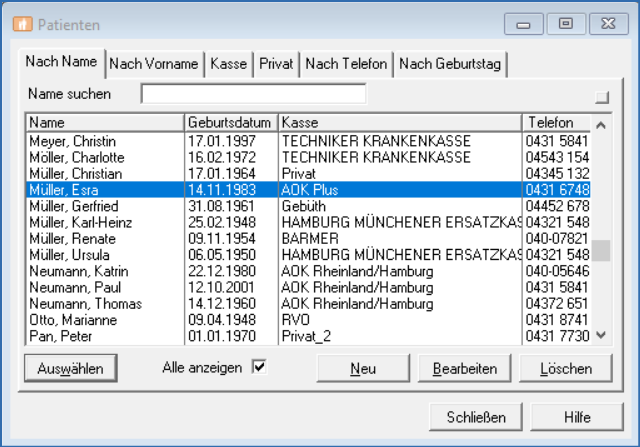Image resolution: width=640 pixels, height=447 pixels.
Task: Click phone number 0431 8741
Action: 557,320
